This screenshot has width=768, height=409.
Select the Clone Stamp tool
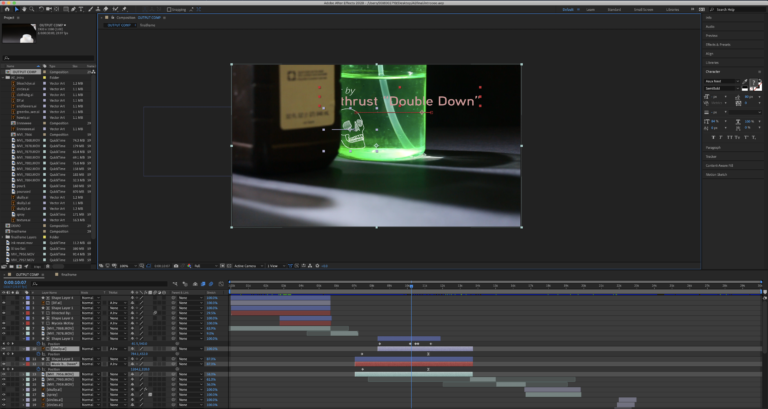click(x=97, y=9)
